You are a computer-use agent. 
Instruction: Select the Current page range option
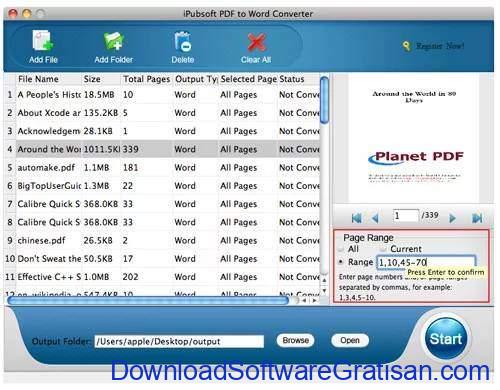(x=383, y=249)
